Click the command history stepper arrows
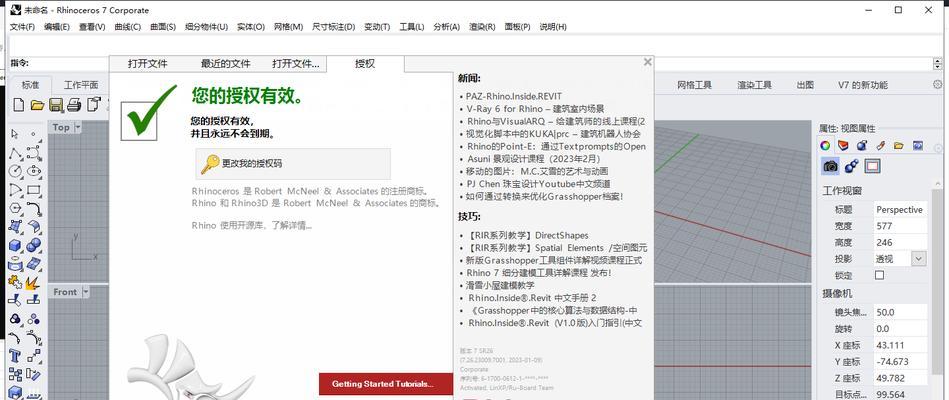This screenshot has width=949, height=400. click(938, 64)
